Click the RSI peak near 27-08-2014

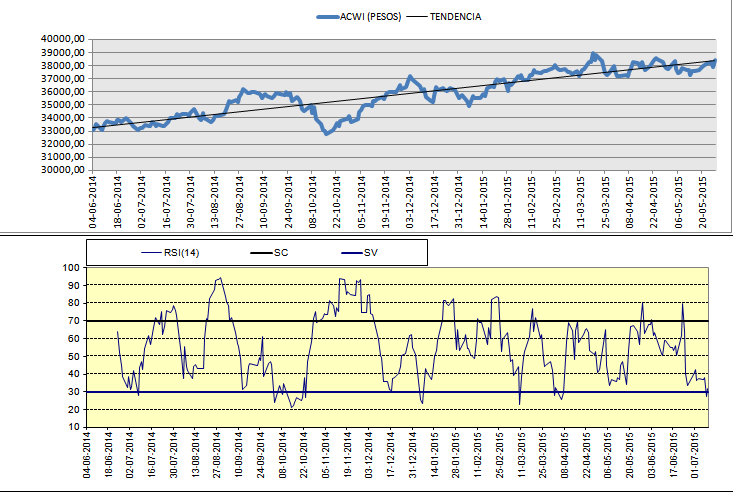click(x=220, y=278)
